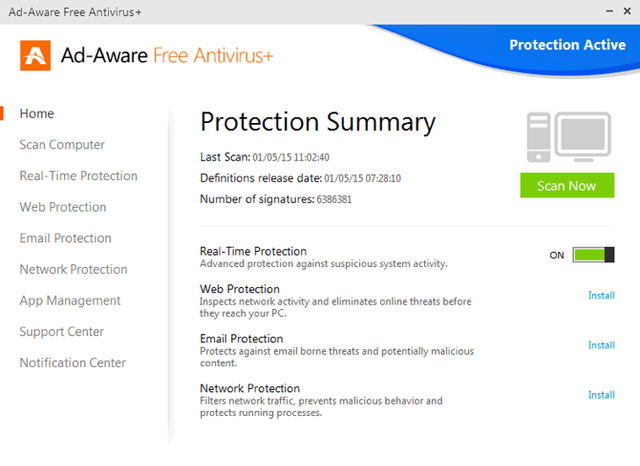This screenshot has height=466, width=640.
Task: Click the computer and monitor illustration icon
Action: coord(569,137)
